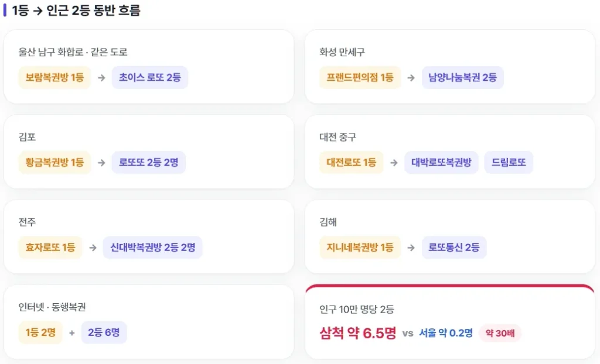Click the 프랜드편의점 1등 badge

[x=360, y=78]
